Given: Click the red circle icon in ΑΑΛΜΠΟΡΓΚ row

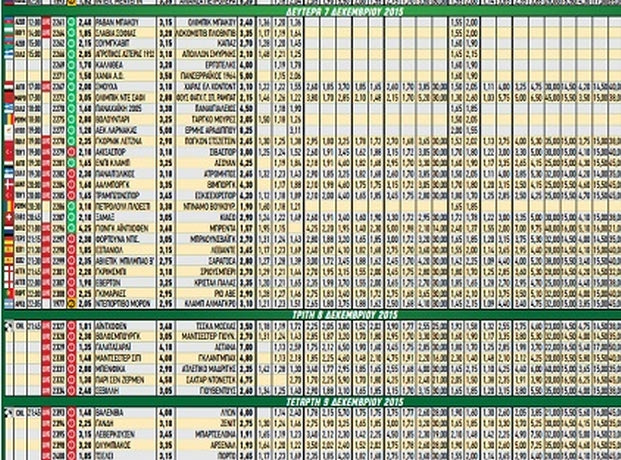Looking at the screenshot, I should click(x=71, y=185).
